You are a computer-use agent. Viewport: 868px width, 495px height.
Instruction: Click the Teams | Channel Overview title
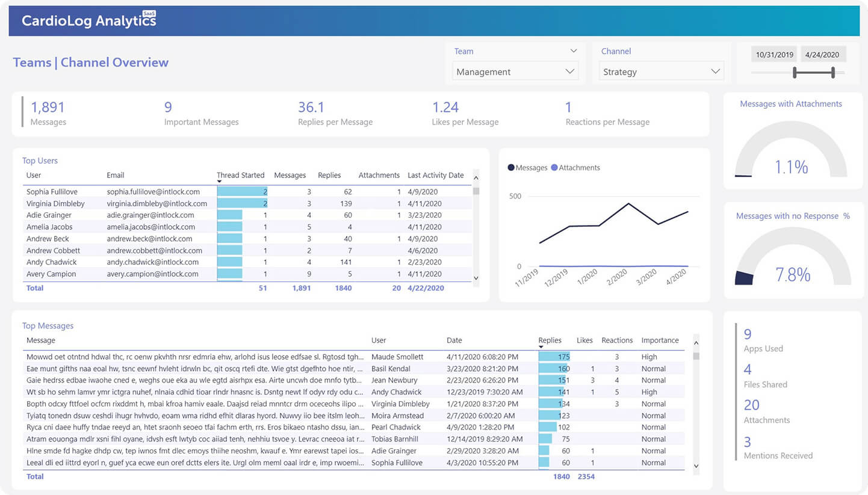pyautogui.click(x=91, y=63)
